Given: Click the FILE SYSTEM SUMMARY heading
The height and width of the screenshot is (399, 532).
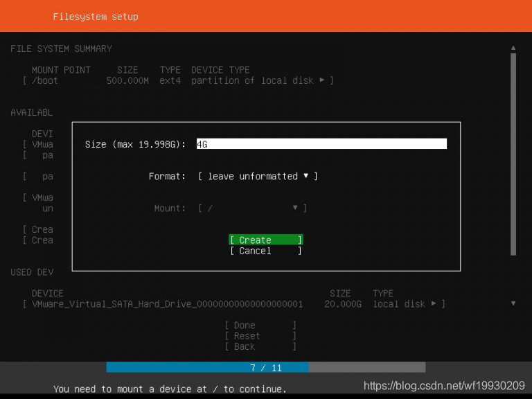Looking at the screenshot, I should click(x=61, y=48).
